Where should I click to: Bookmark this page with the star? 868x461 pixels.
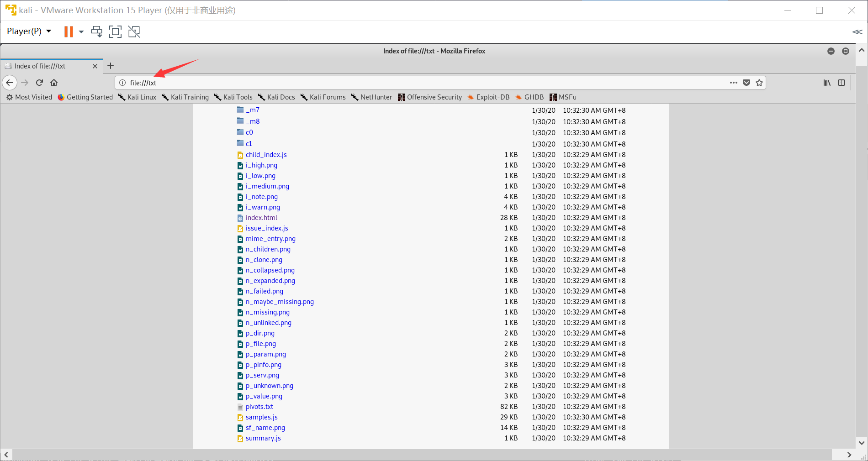[759, 83]
